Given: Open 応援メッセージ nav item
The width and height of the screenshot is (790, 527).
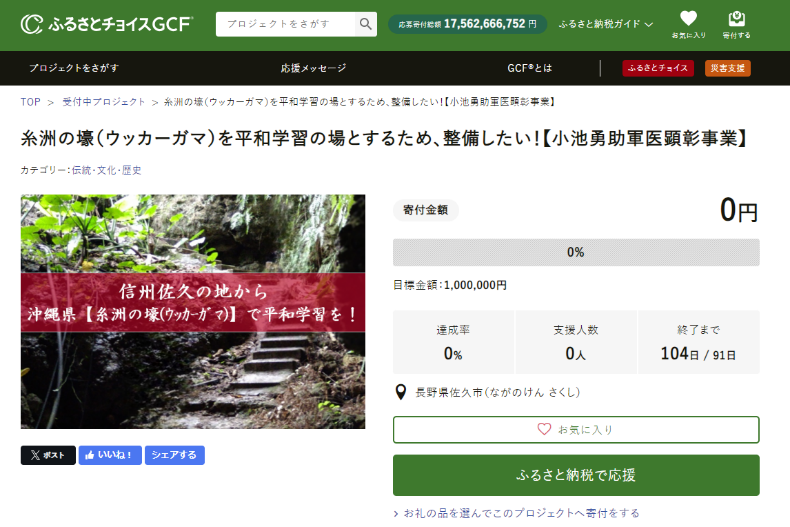Looking at the screenshot, I should click(x=313, y=68).
